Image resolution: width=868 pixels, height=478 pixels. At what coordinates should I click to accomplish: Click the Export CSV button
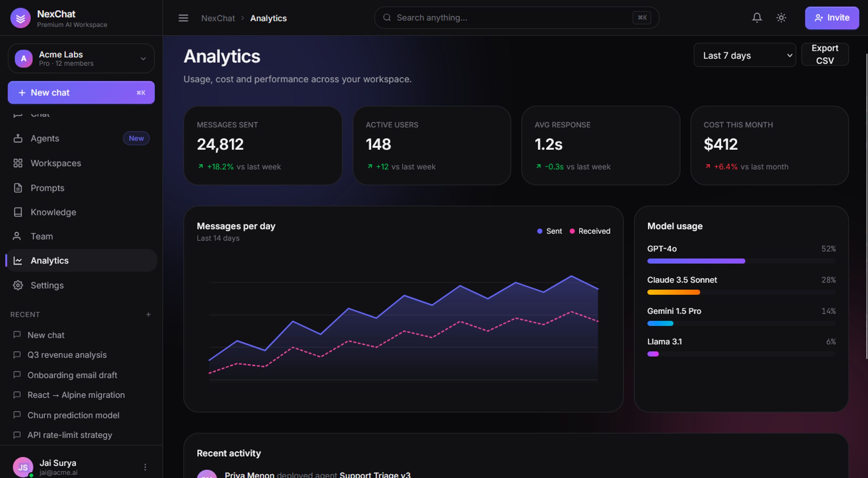[x=825, y=54]
